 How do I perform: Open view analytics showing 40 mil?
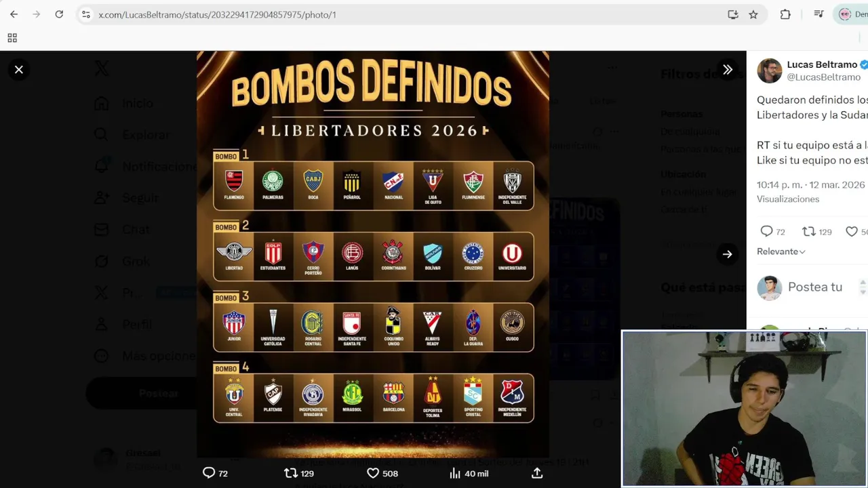469,473
